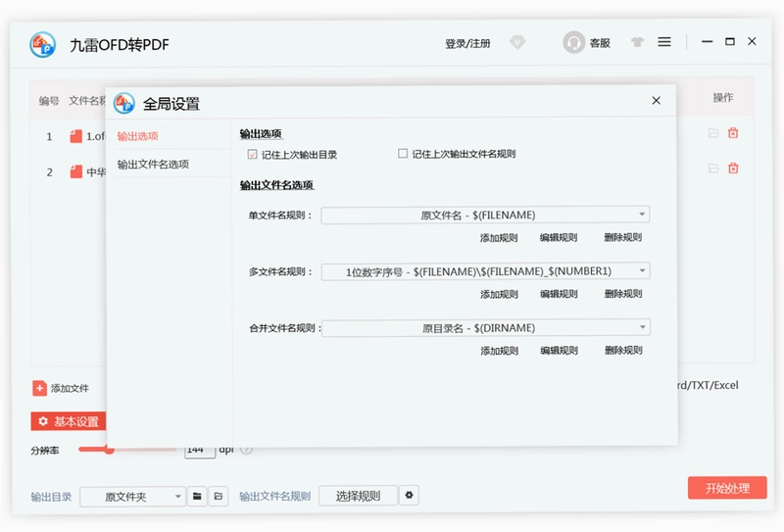Click 添加规则 under 多文件名规则

click(499, 295)
